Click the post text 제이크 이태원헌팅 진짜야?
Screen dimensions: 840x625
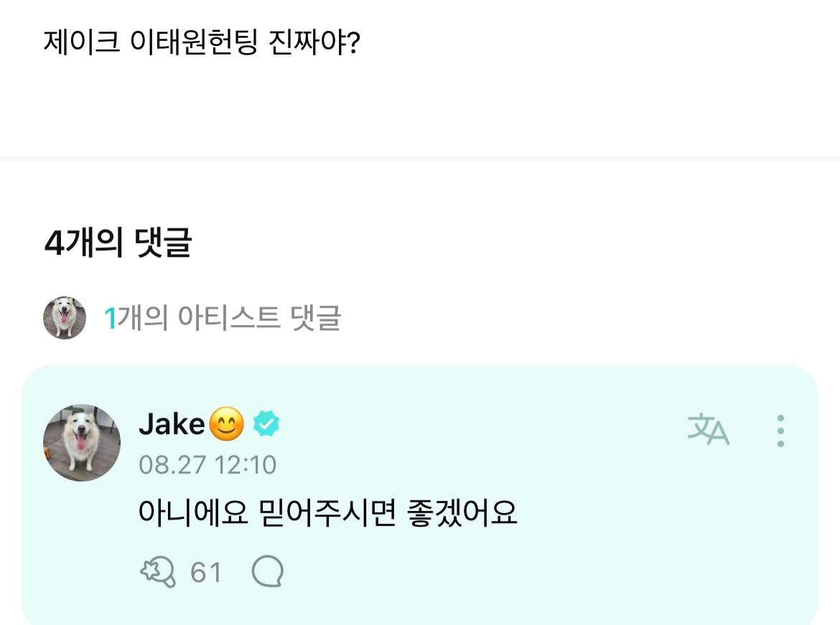[202, 42]
